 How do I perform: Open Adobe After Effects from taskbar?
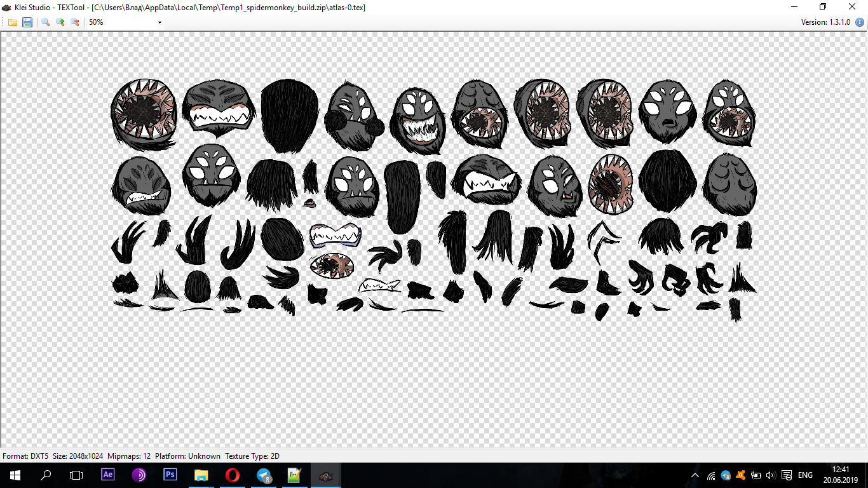coord(108,475)
